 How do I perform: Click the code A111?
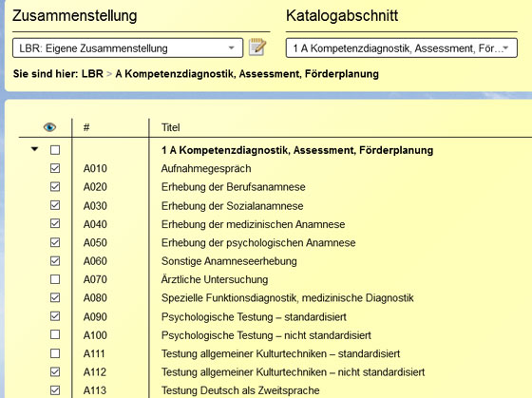94,353
